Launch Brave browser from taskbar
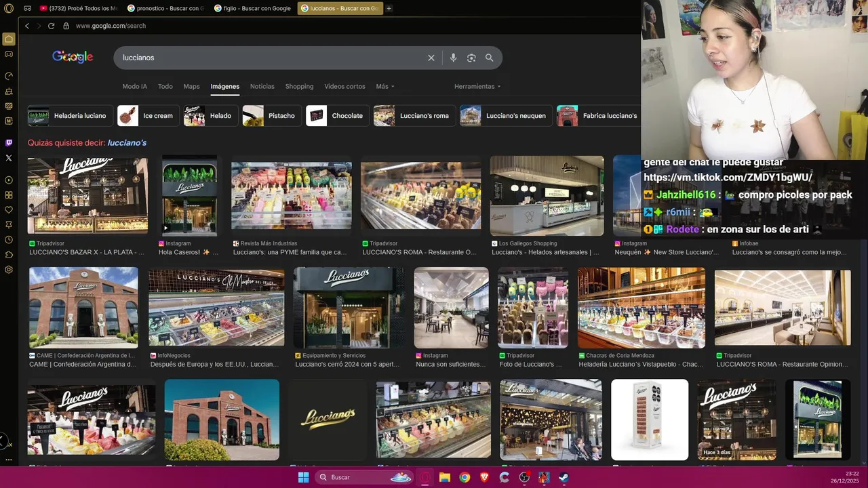The width and height of the screenshot is (868, 488). pyautogui.click(x=484, y=477)
